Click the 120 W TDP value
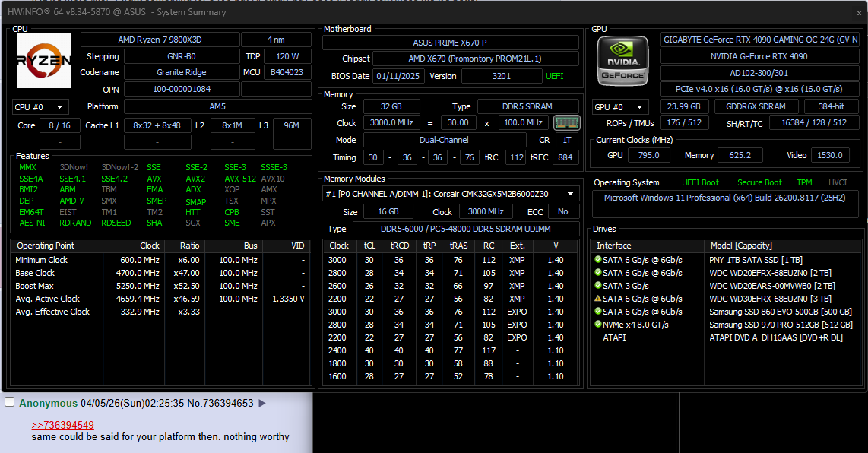868x453 pixels. click(287, 56)
